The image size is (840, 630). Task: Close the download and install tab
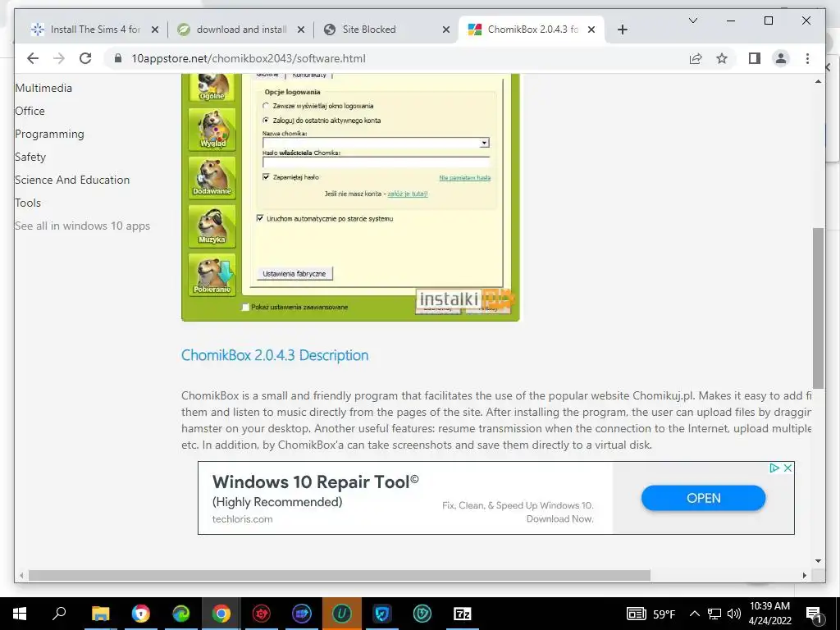tap(301, 30)
